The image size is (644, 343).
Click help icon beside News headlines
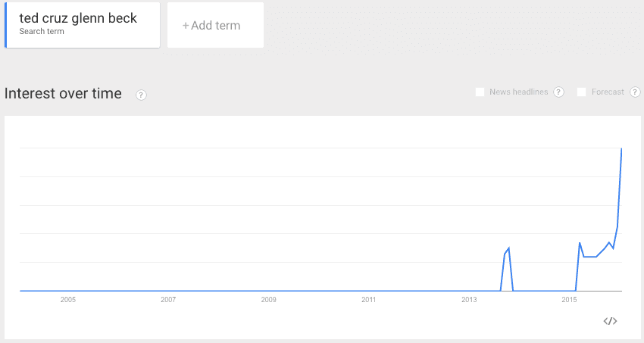tap(558, 92)
